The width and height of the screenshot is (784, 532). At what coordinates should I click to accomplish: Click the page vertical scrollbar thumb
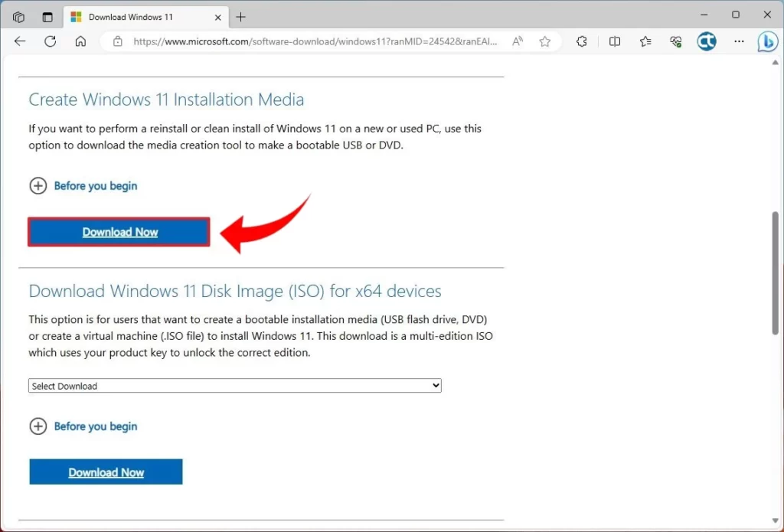775,273
